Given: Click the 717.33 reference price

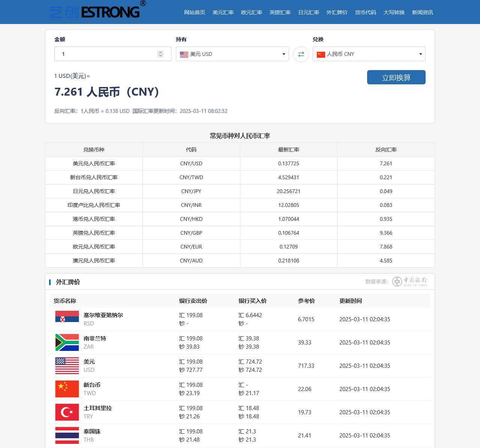Looking at the screenshot, I should 306,366.
